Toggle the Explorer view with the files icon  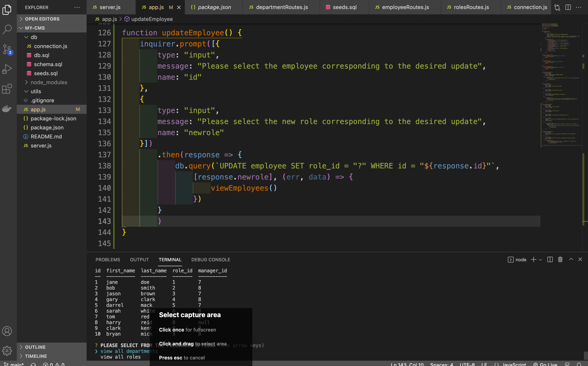click(7, 10)
